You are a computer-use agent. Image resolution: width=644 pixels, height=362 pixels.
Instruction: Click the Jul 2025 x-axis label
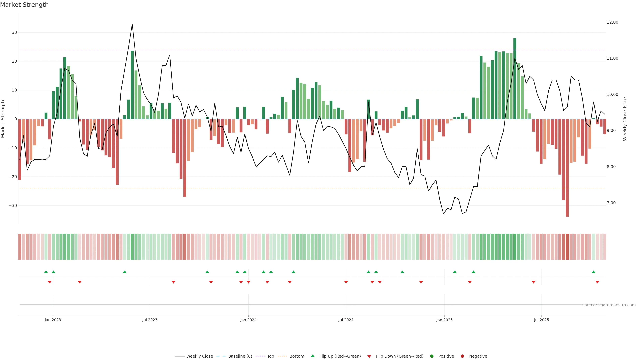[x=541, y=320]
